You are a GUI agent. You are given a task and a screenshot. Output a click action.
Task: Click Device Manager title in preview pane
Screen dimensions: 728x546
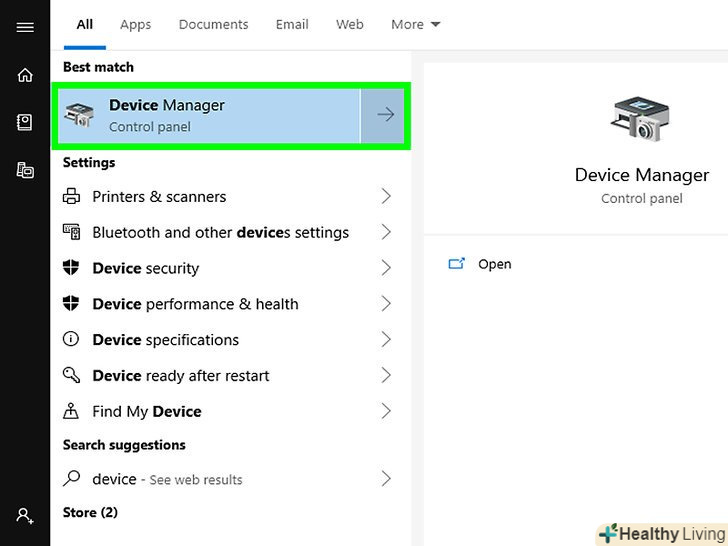[642, 175]
